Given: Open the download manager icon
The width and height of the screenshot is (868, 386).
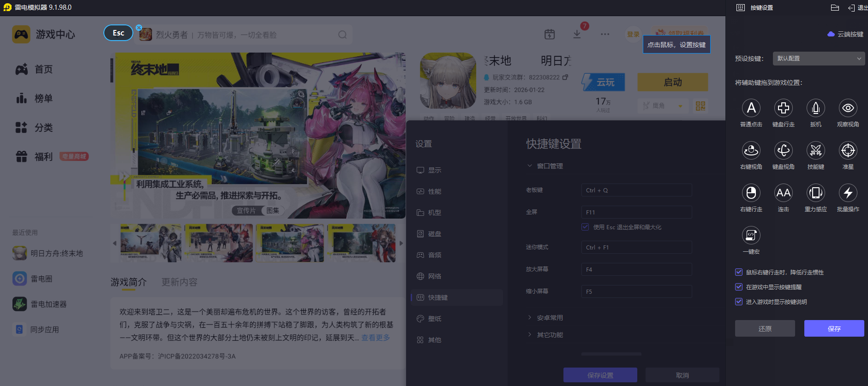Looking at the screenshot, I should tap(577, 35).
